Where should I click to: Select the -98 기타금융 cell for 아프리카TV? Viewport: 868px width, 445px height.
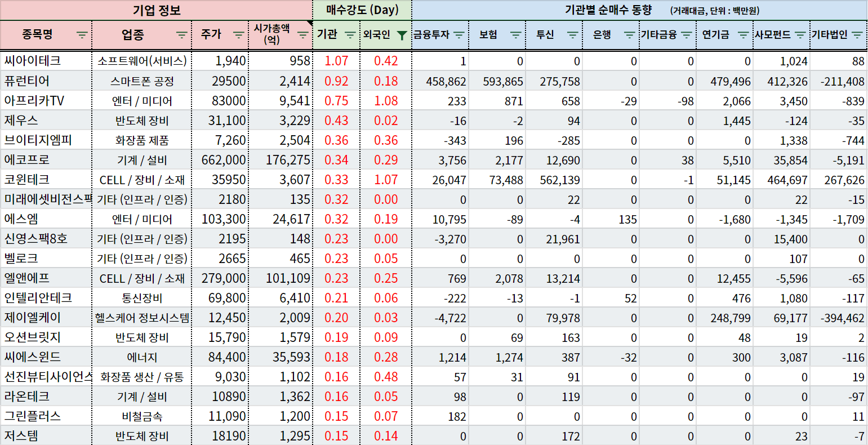[668, 100]
